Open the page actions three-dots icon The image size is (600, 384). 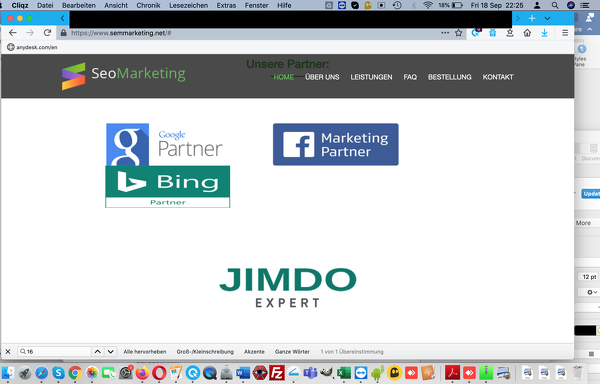[445, 33]
